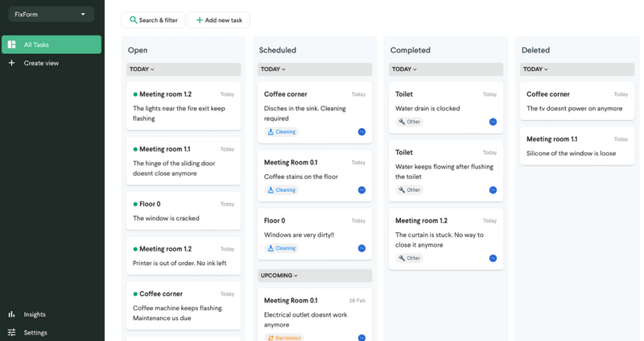Expand the FixForm workspace dropdown
This screenshot has width=644, height=341.
coord(83,15)
